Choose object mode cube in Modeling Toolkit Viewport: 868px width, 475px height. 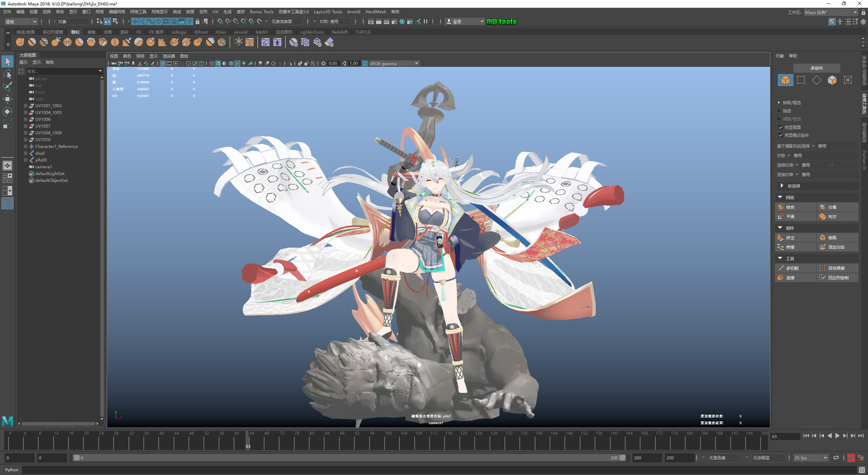coord(785,80)
